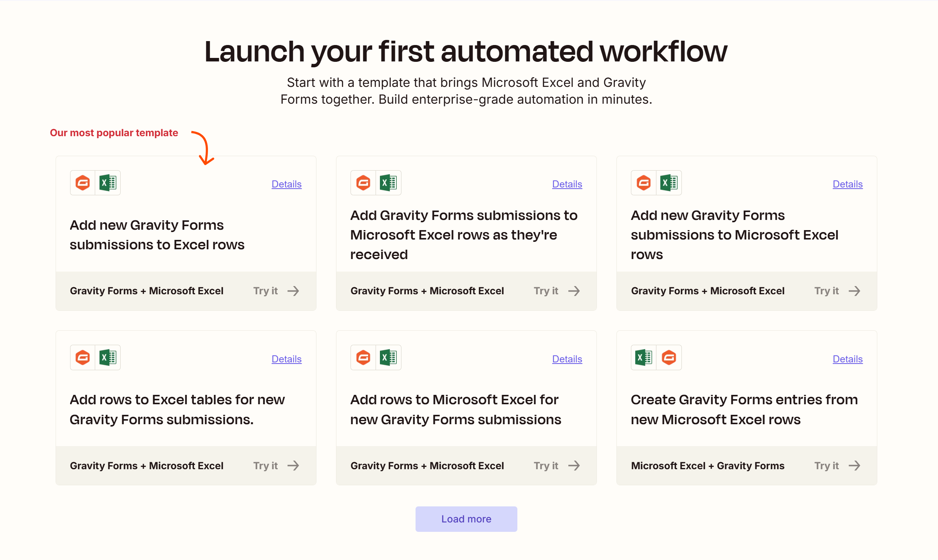View Details of 'Create Gravity Forms entries' template
This screenshot has height=560, width=938.
(x=847, y=359)
